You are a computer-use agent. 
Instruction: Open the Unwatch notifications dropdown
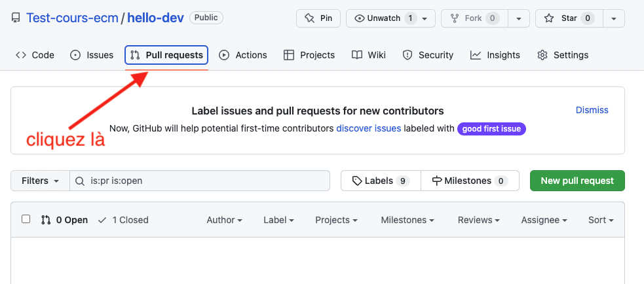[390, 18]
